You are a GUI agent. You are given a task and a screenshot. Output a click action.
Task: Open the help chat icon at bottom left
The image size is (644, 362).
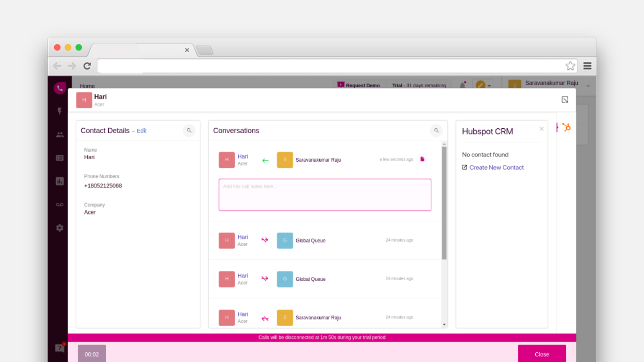tap(60, 348)
